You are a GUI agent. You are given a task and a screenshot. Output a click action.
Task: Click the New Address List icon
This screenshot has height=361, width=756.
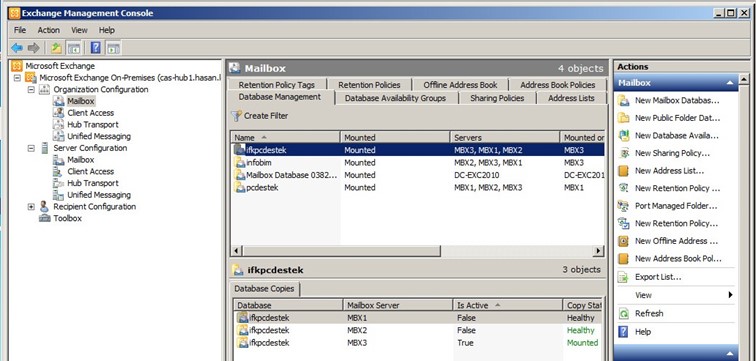(x=623, y=171)
